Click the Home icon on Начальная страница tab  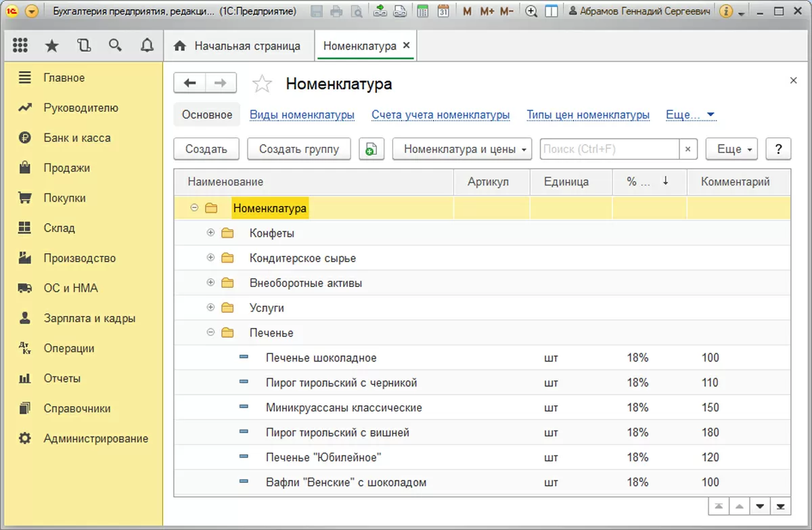click(180, 46)
